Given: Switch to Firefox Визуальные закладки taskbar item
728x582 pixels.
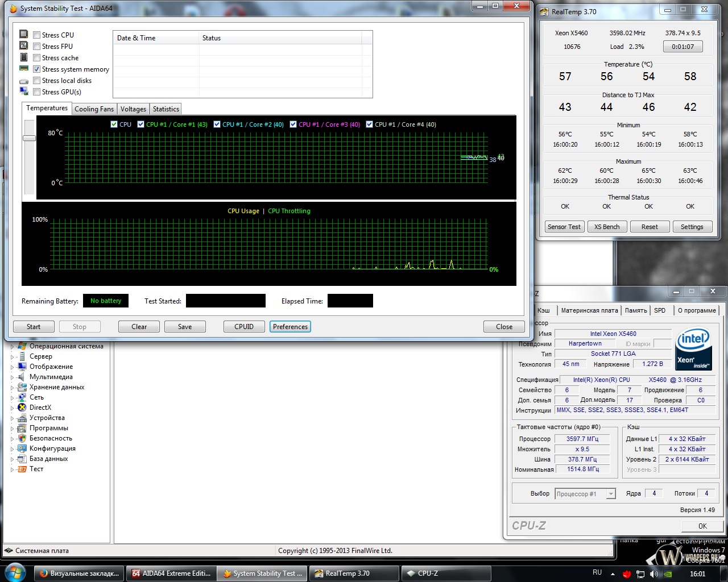Looking at the screenshot, I should [x=79, y=573].
